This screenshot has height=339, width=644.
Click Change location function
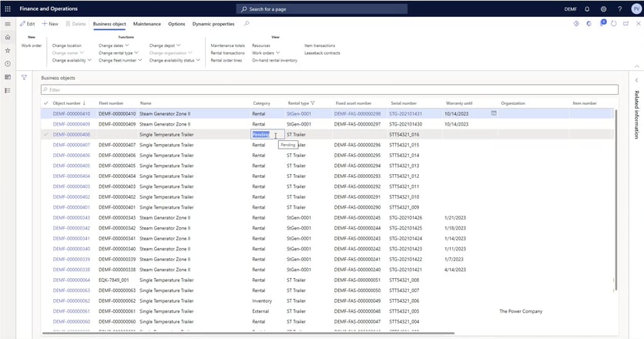66,45
